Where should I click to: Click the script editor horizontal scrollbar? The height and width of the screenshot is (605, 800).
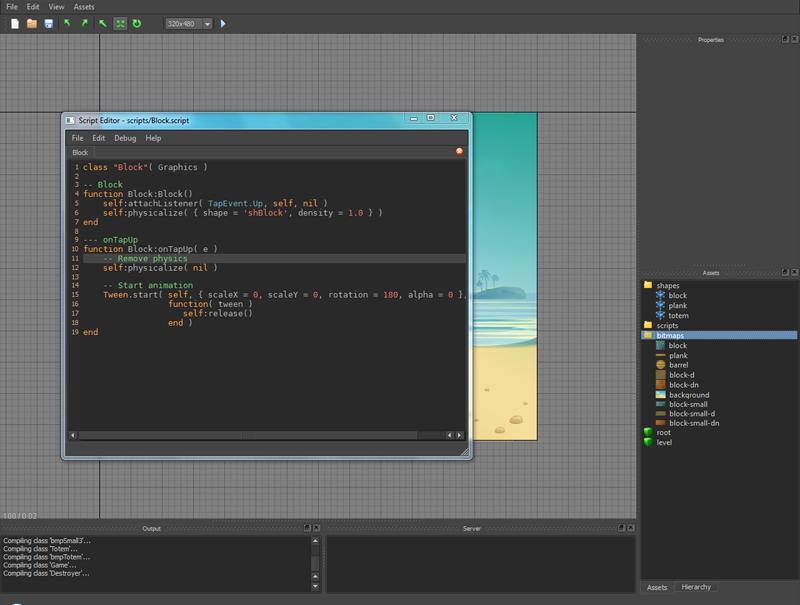pos(247,435)
